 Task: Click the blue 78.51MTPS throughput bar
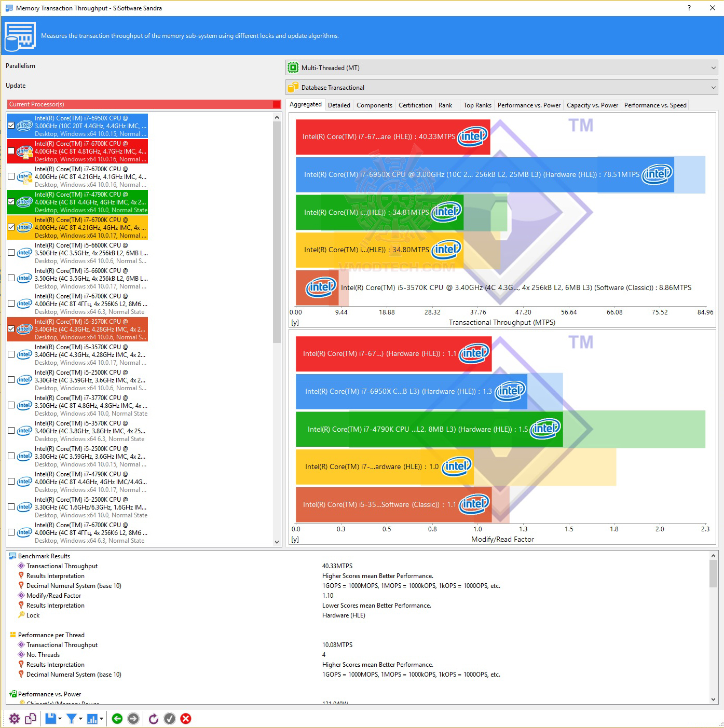click(x=485, y=174)
